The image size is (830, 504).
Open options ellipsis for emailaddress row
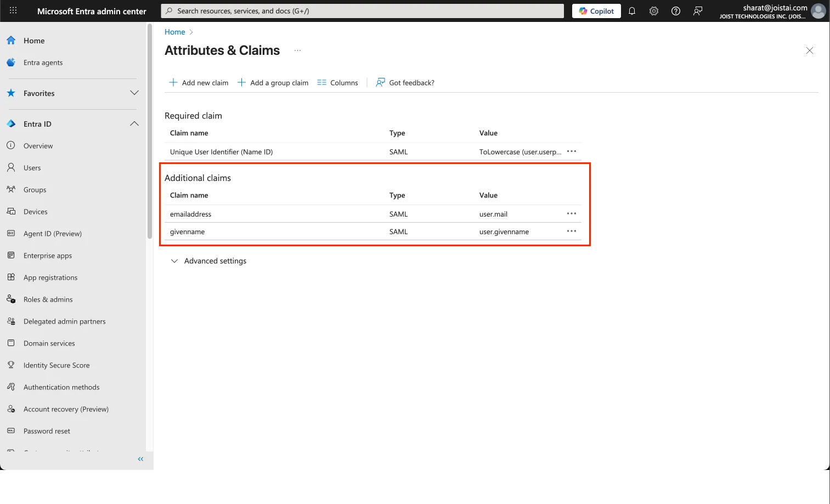(572, 213)
